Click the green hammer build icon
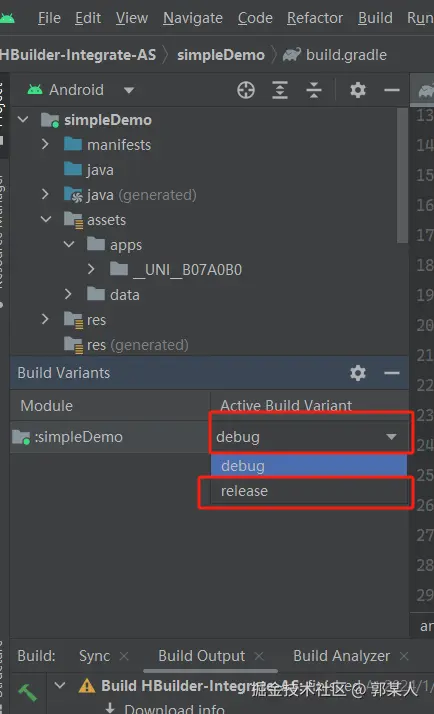 (27, 693)
